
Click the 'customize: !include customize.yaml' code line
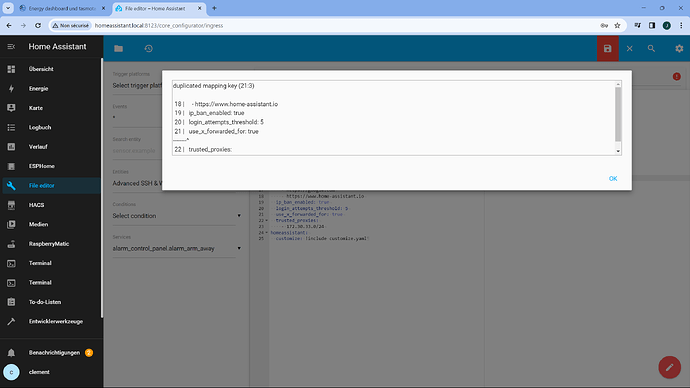[x=322, y=238]
